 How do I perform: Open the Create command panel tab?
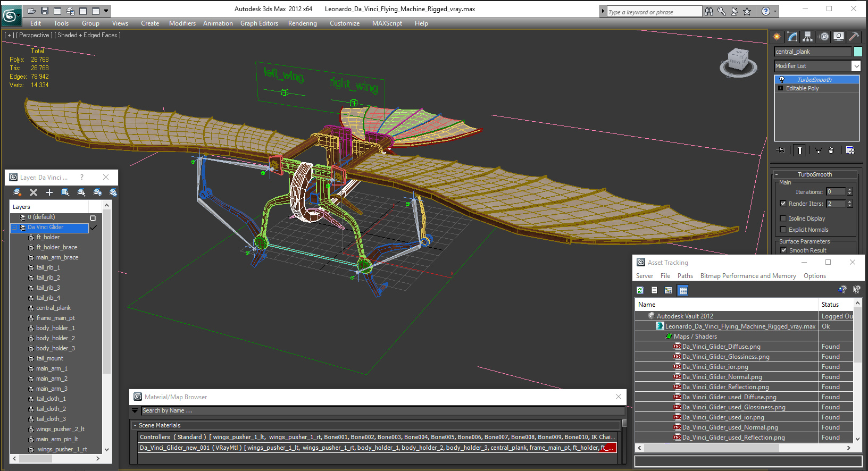pos(777,37)
